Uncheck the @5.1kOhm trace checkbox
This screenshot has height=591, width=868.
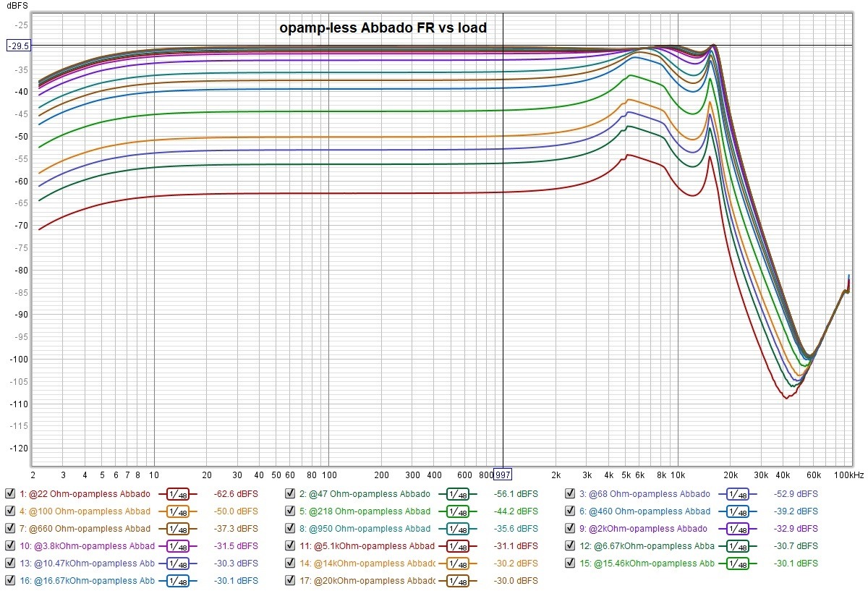290,546
